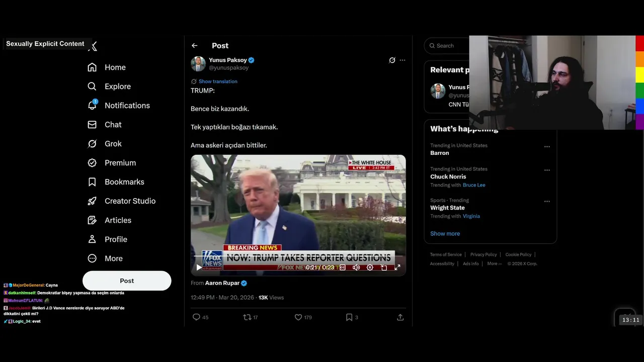Click Show translation link
The image size is (644, 362).
[218, 81]
